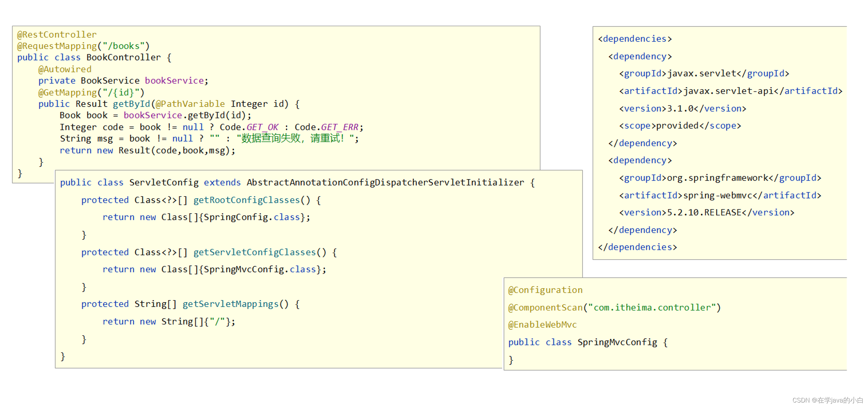The image size is (868, 407).
Task: Click the BookController class name
Action: click(123, 57)
